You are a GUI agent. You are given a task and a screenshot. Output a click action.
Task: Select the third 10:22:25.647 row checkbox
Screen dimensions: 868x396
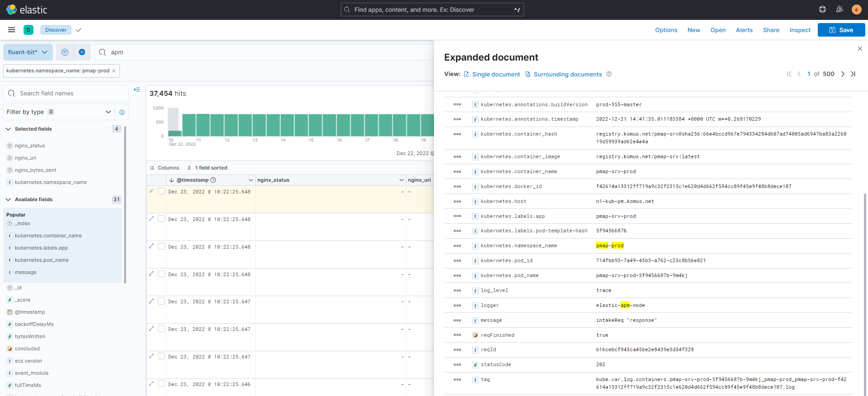point(161,356)
